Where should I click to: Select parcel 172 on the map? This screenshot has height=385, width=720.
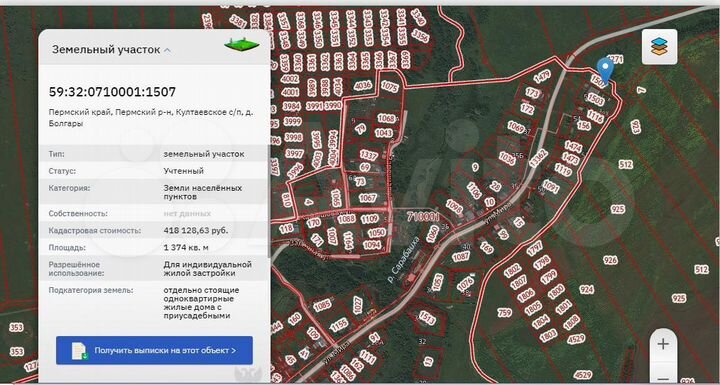tap(527, 109)
